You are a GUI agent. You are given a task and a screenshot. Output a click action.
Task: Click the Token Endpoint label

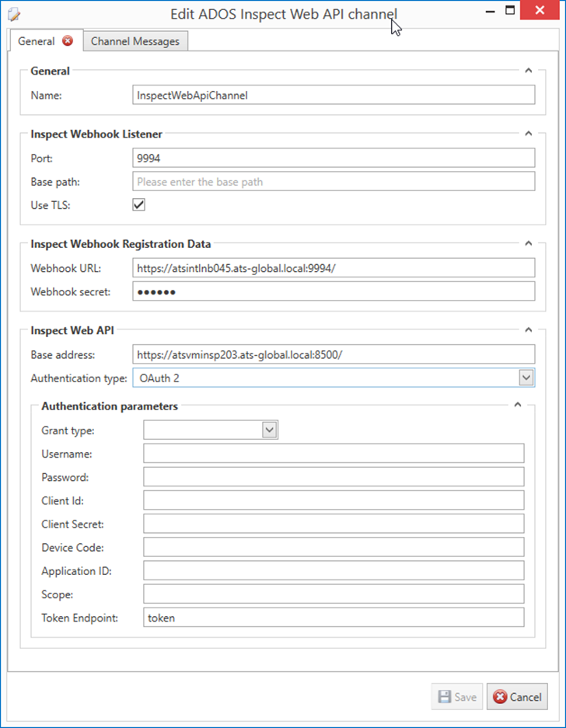[79, 618]
